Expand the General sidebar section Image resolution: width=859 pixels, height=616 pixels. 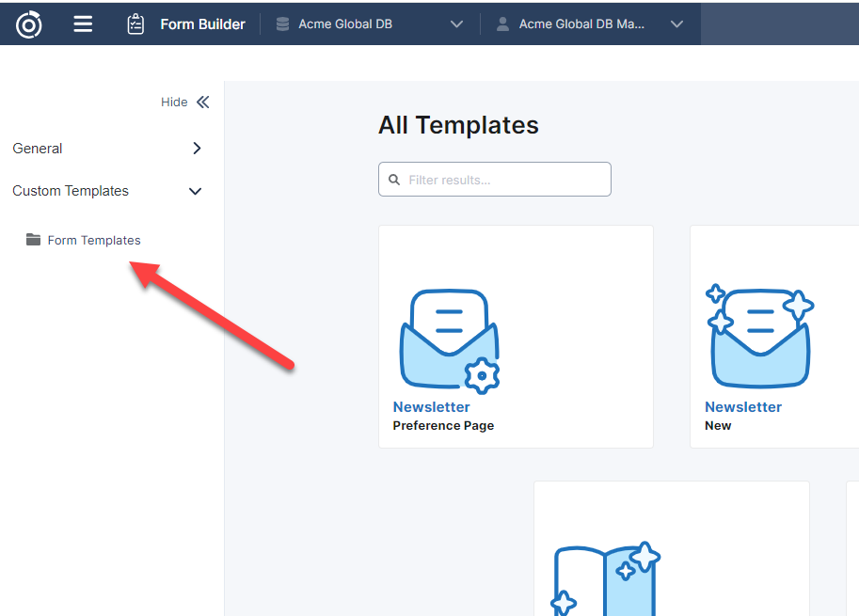pos(197,149)
